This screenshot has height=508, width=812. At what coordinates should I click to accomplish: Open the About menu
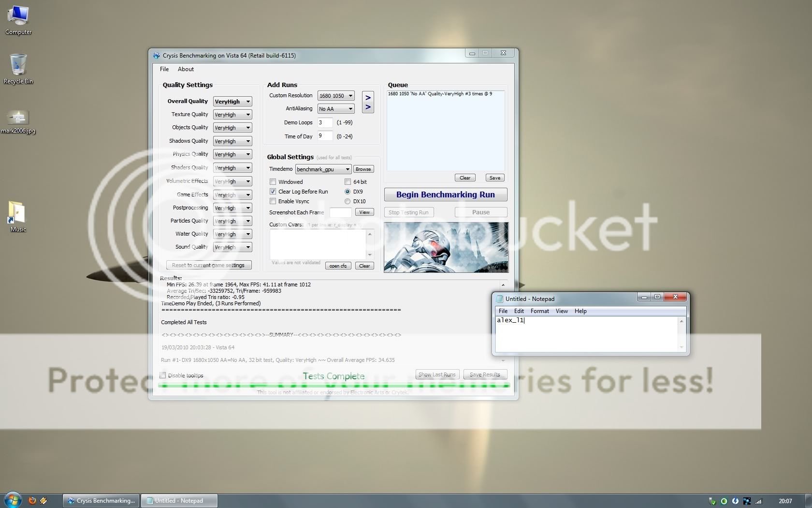coord(186,69)
